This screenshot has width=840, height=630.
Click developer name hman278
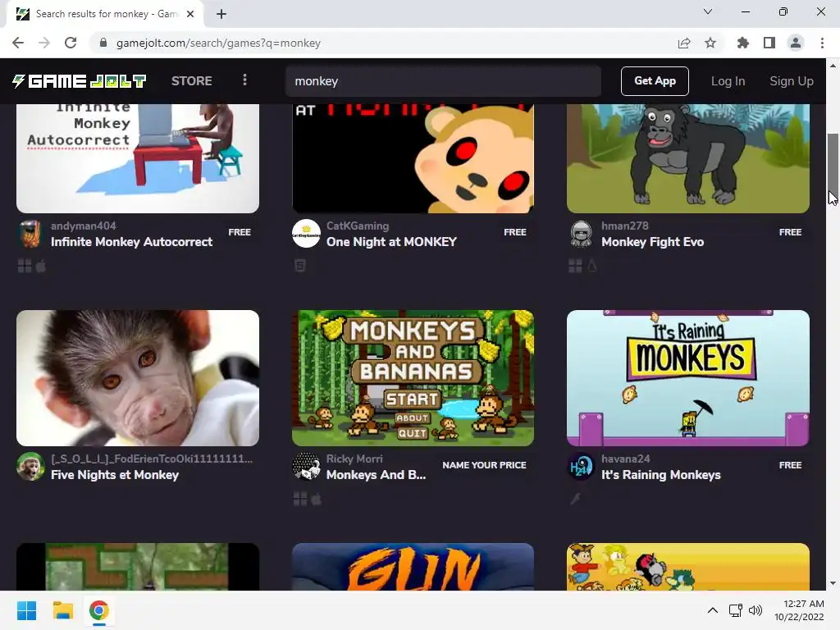click(x=624, y=226)
